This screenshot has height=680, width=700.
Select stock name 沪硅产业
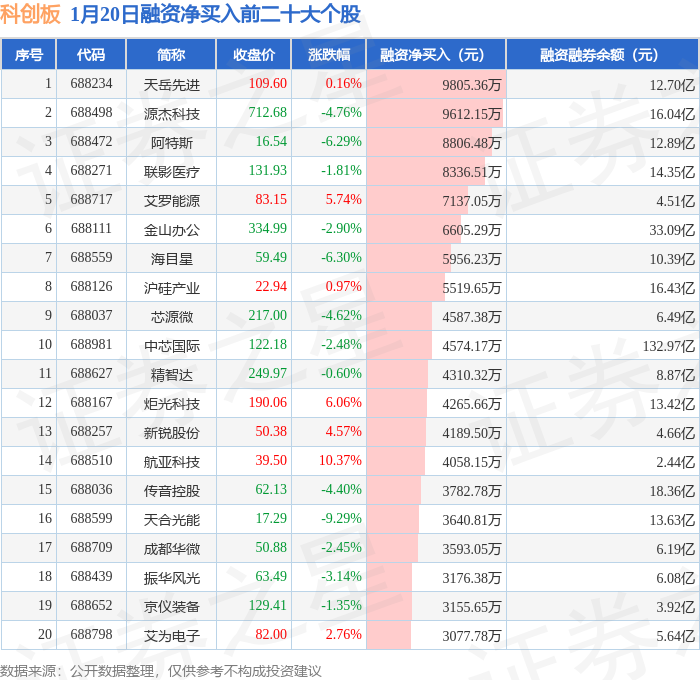[171, 288]
